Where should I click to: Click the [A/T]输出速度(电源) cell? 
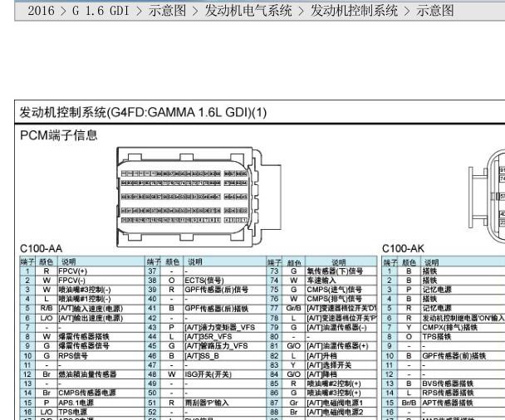pos(101,318)
